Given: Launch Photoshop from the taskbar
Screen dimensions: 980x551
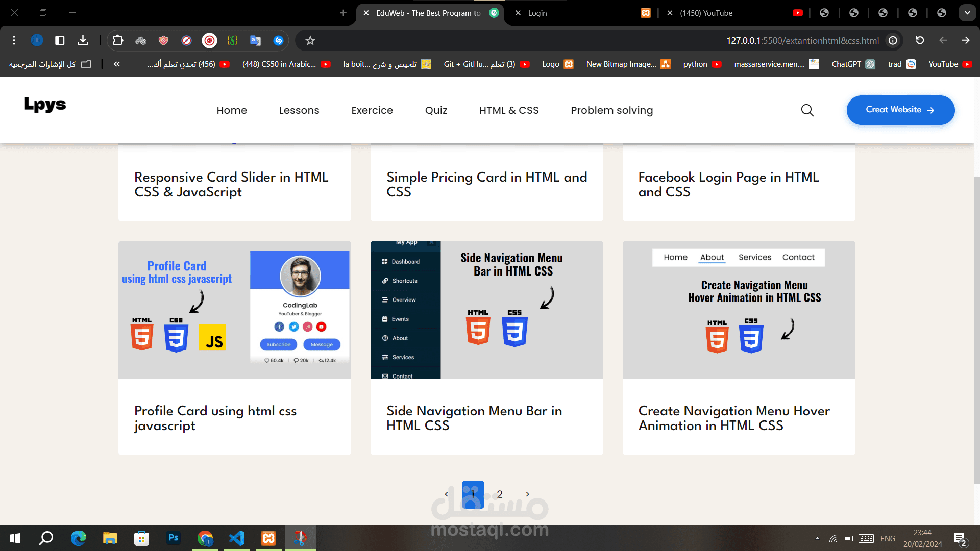Looking at the screenshot, I should [174, 538].
